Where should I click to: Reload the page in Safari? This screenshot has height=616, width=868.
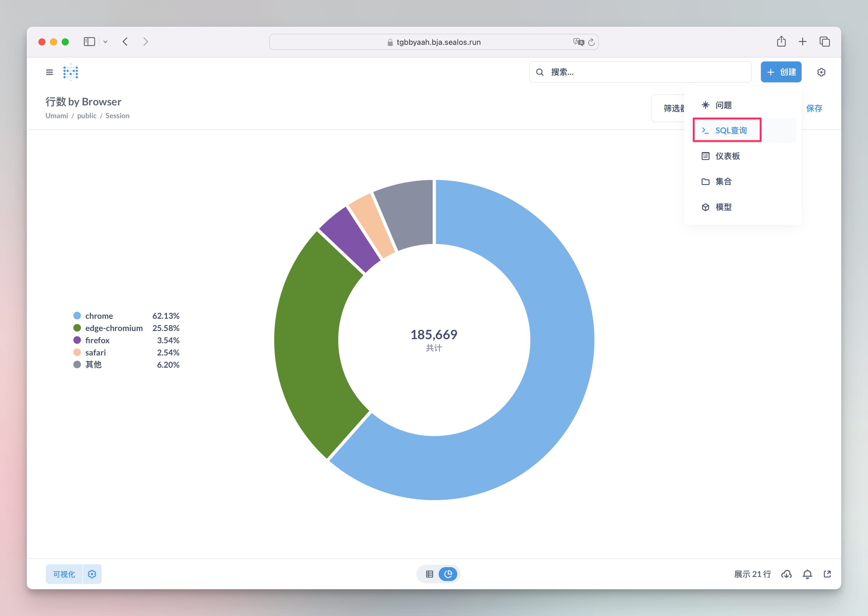[591, 42]
